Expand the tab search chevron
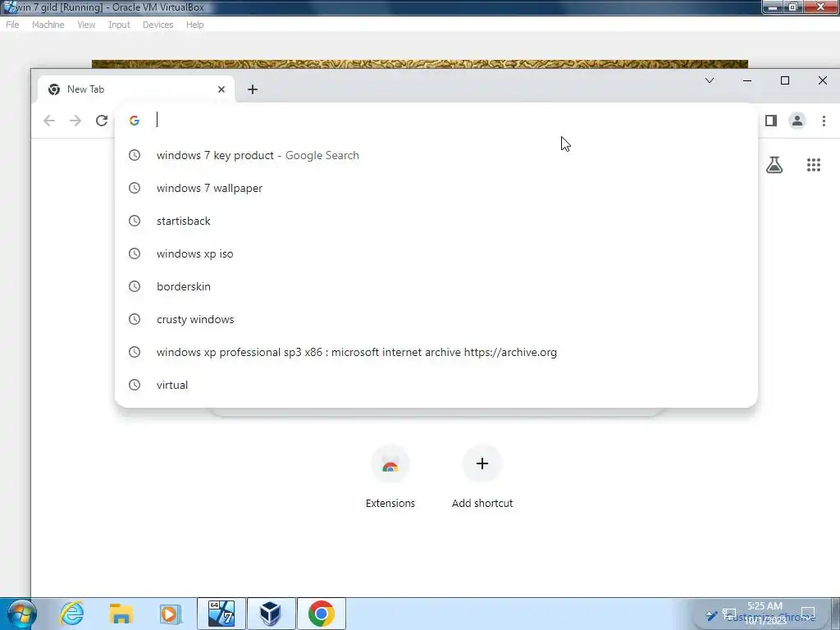This screenshot has width=840, height=630. (710, 80)
